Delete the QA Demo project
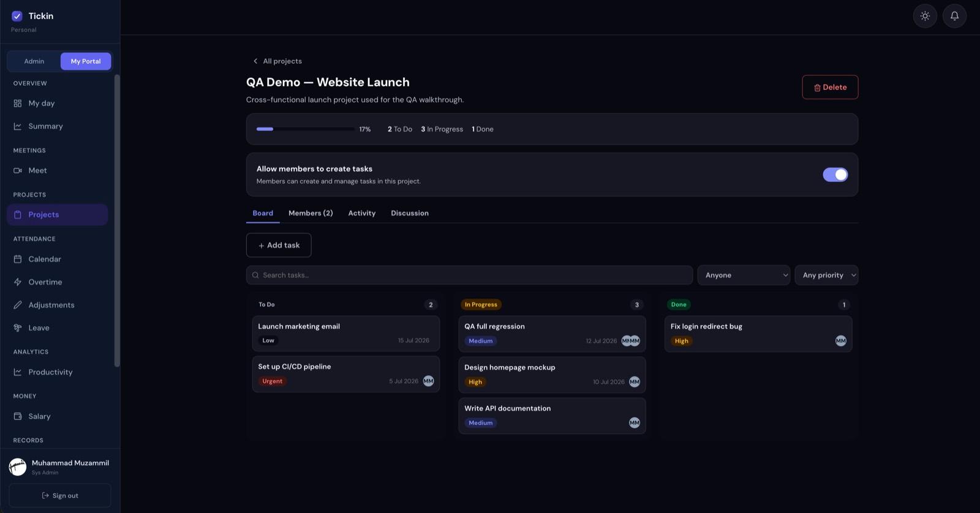Screen dimensions: 980x513 point(830,87)
